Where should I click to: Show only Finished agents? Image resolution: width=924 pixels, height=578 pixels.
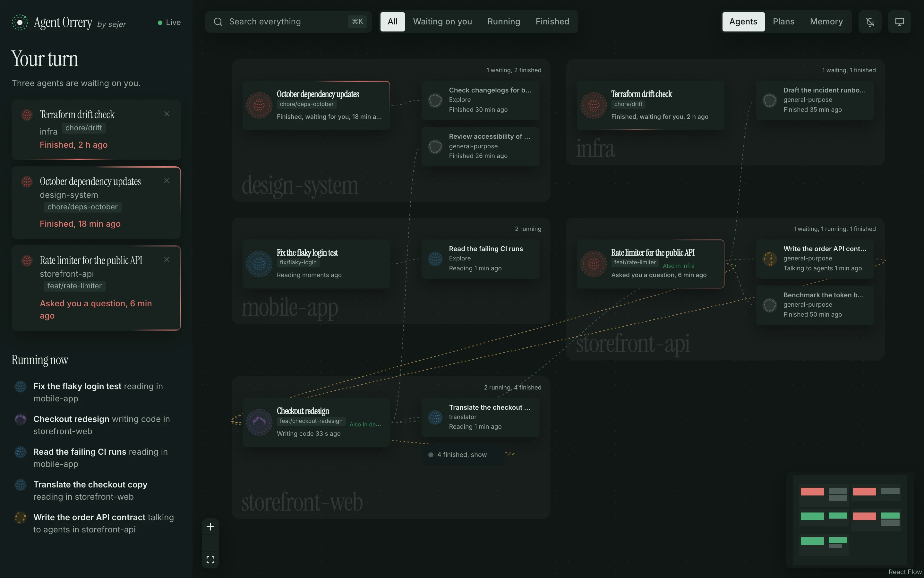pos(552,22)
